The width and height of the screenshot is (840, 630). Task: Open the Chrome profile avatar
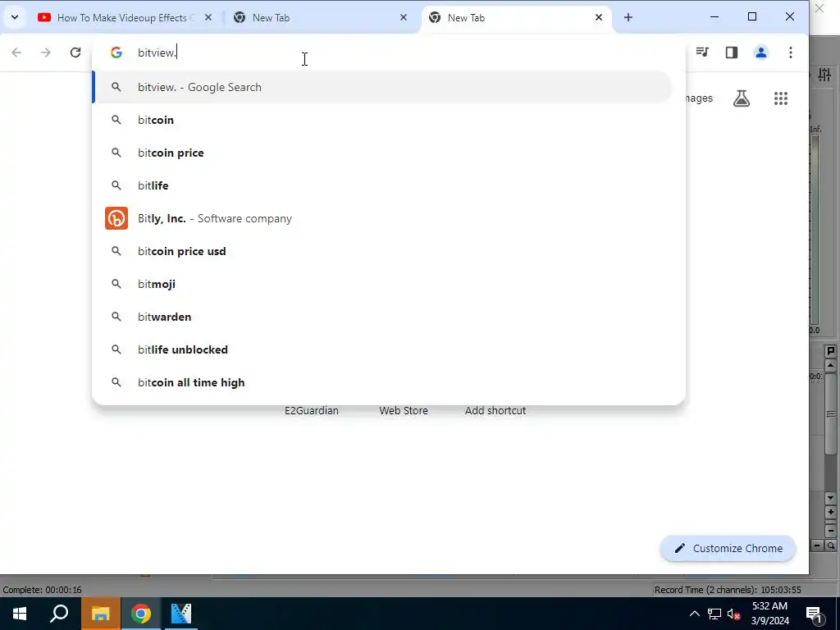point(760,52)
